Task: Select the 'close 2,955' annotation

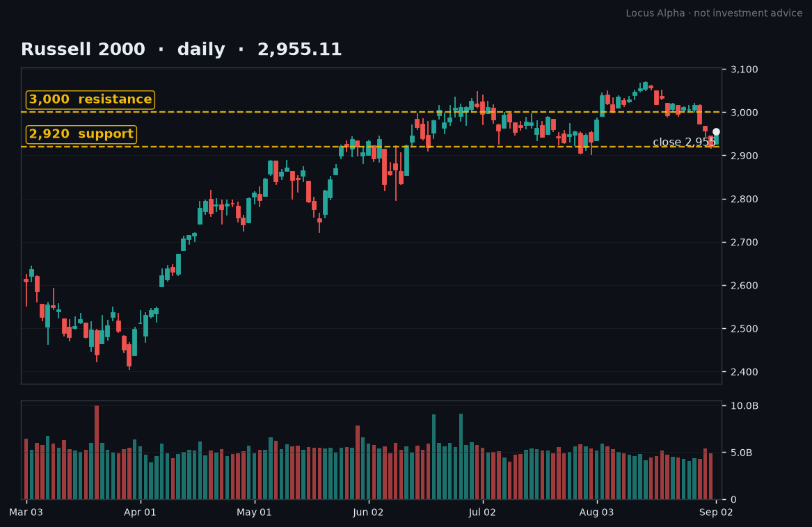Action: pos(683,142)
